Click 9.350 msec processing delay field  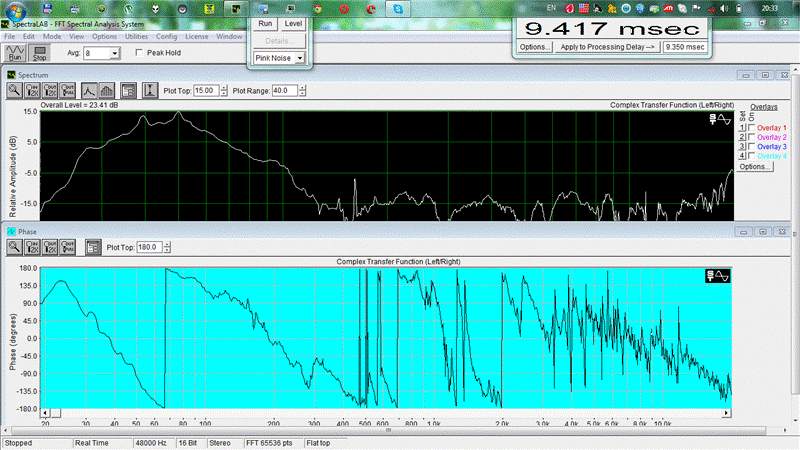(685, 47)
